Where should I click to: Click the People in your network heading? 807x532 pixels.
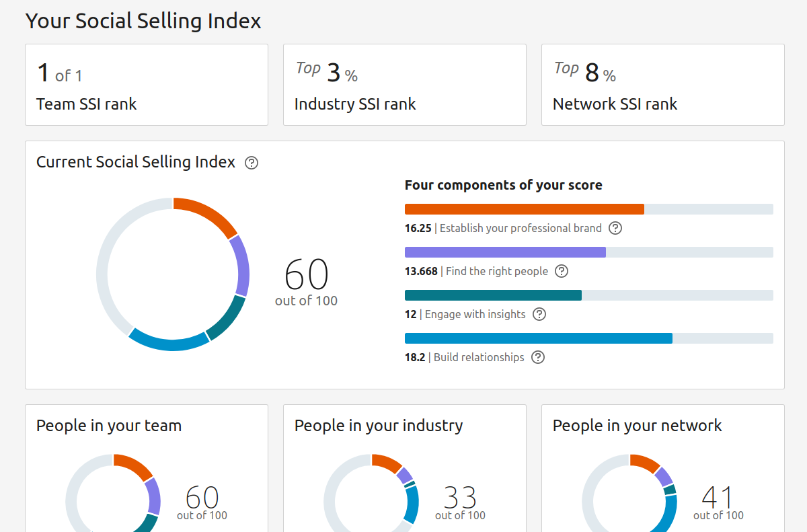[x=638, y=426]
